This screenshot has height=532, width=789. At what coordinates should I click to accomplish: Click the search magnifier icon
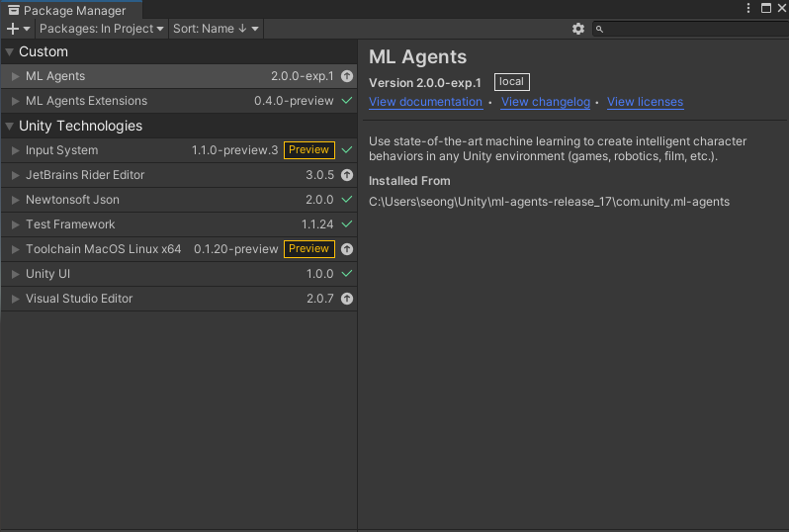[599, 30]
